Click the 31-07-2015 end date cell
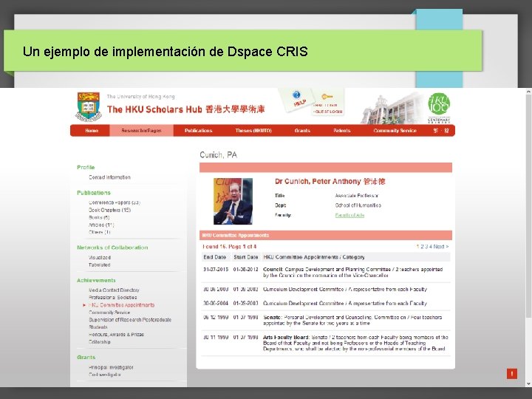This screenshot has height=399, width=532. pyautogui.click(x=216, y=270)
